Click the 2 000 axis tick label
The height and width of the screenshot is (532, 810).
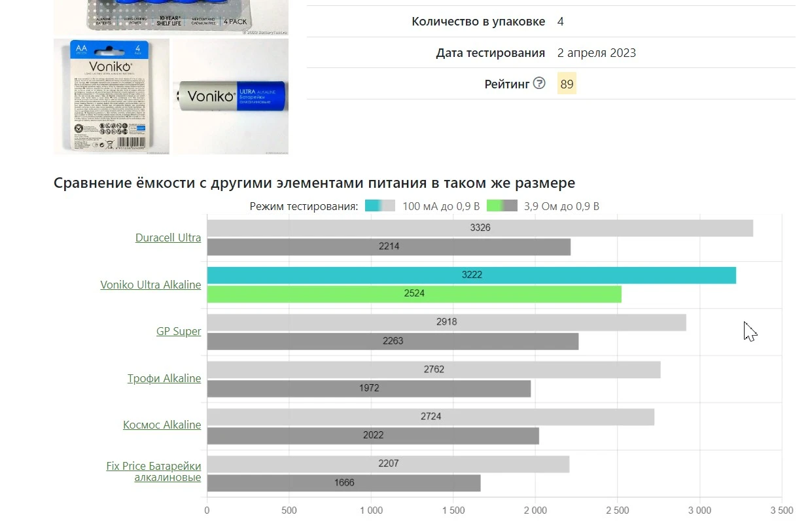(535, 510)
